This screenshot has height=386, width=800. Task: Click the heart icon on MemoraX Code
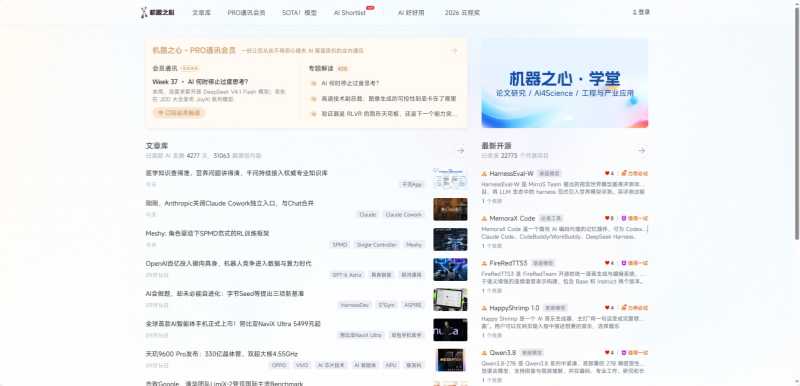tap(607, 218)
